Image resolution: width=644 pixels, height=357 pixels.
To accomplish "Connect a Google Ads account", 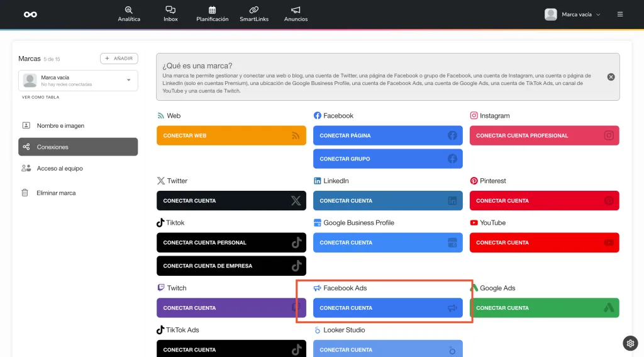I will 544,308.
